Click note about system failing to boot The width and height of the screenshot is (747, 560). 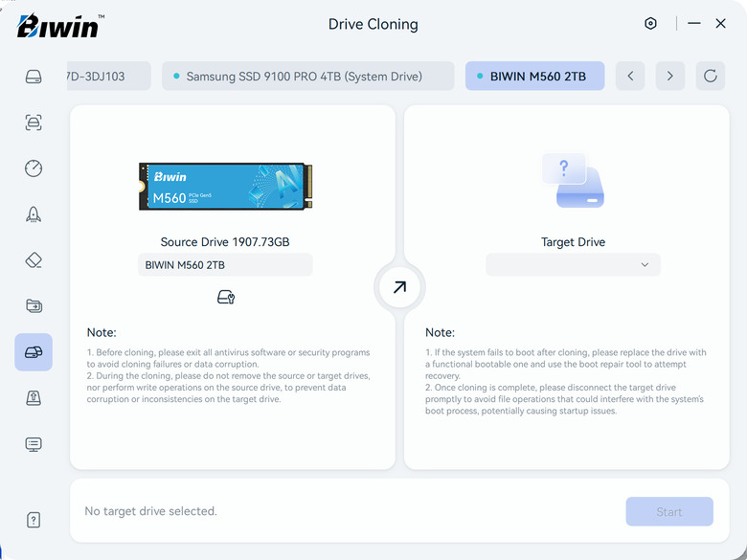565,364
